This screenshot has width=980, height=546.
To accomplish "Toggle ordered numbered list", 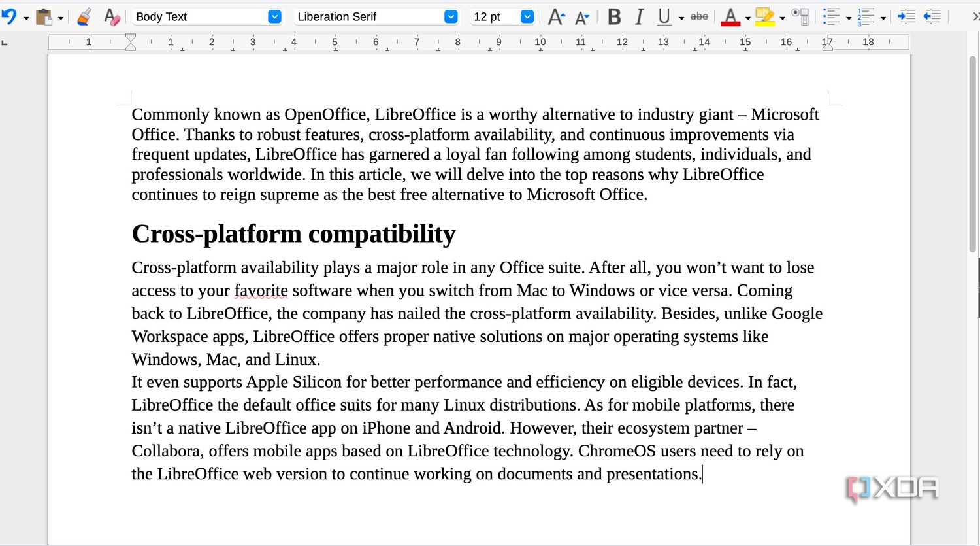I will (x=866, y=17).
